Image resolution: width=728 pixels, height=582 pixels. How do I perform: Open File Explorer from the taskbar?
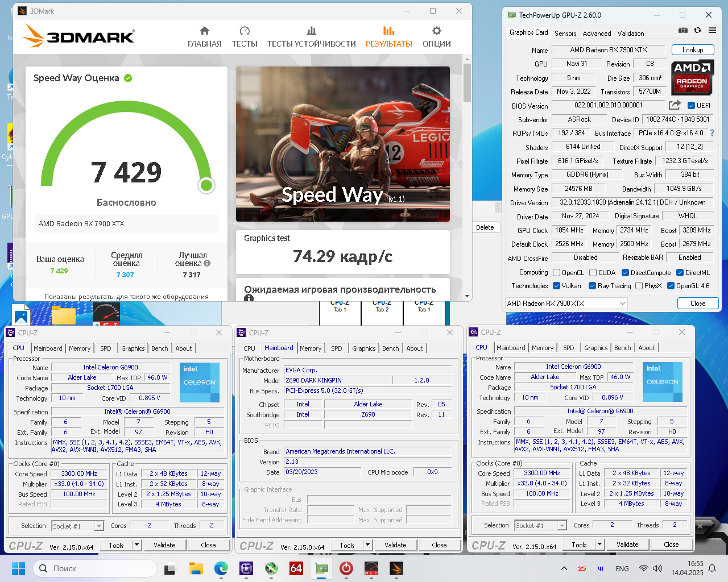pyautogui.click(x=196, y=568)
